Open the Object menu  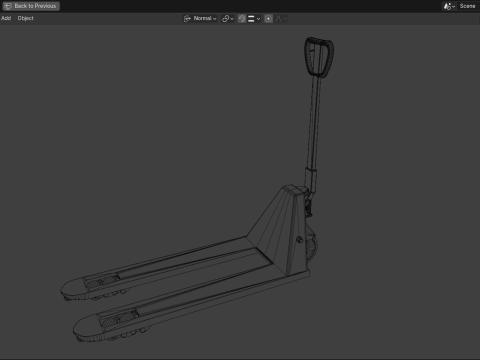coord(26,18)
